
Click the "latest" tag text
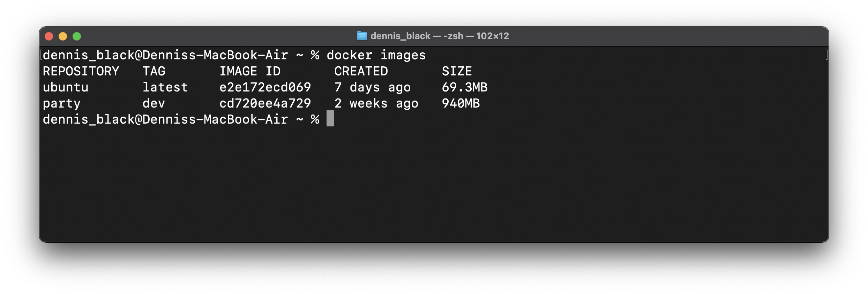click(165, 87)
